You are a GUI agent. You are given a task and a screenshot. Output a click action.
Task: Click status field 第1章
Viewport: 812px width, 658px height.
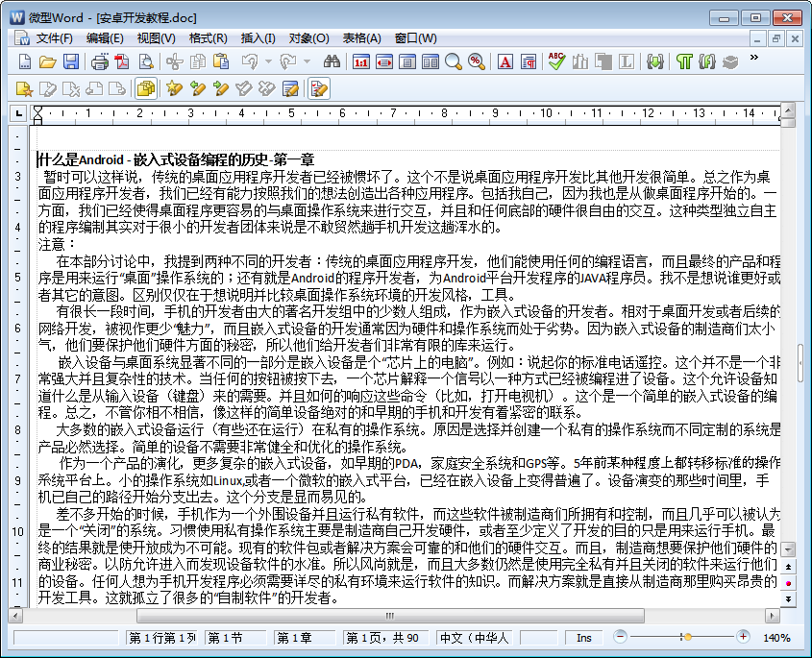305,638
